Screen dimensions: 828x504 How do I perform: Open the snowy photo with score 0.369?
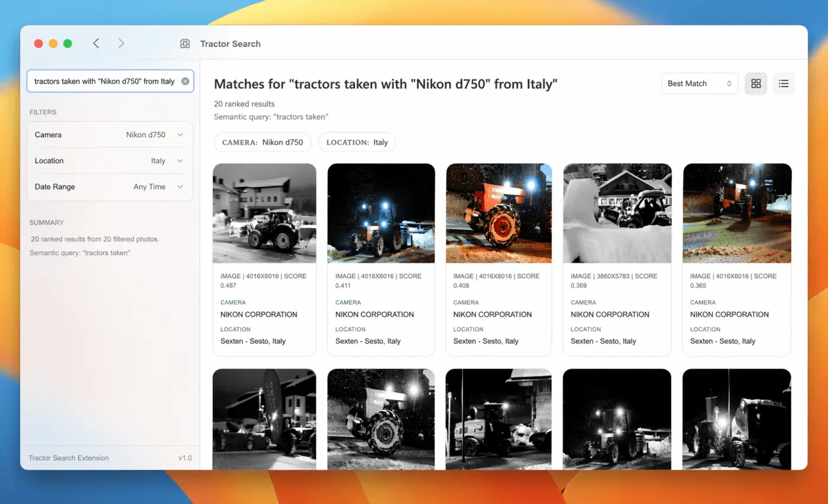pos(617,213)
